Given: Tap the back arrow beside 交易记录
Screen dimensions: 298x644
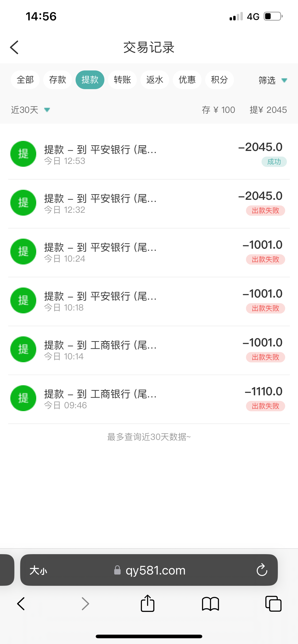Looking at the screenshot, I should point(14,47).
